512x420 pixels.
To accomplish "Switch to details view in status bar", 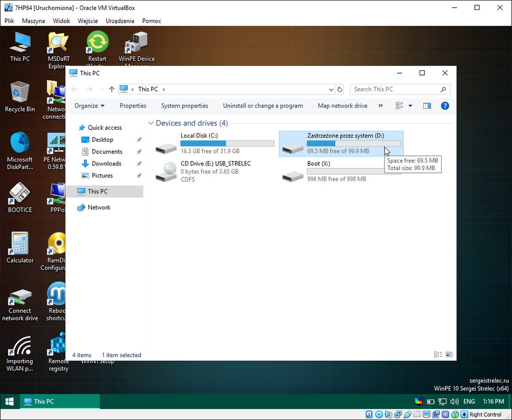I will pos(438,354).
